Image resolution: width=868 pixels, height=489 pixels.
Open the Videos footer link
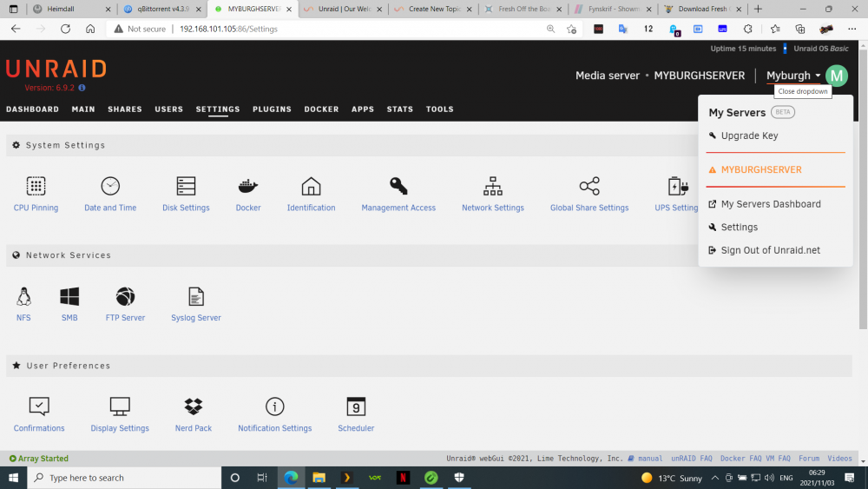839,459
